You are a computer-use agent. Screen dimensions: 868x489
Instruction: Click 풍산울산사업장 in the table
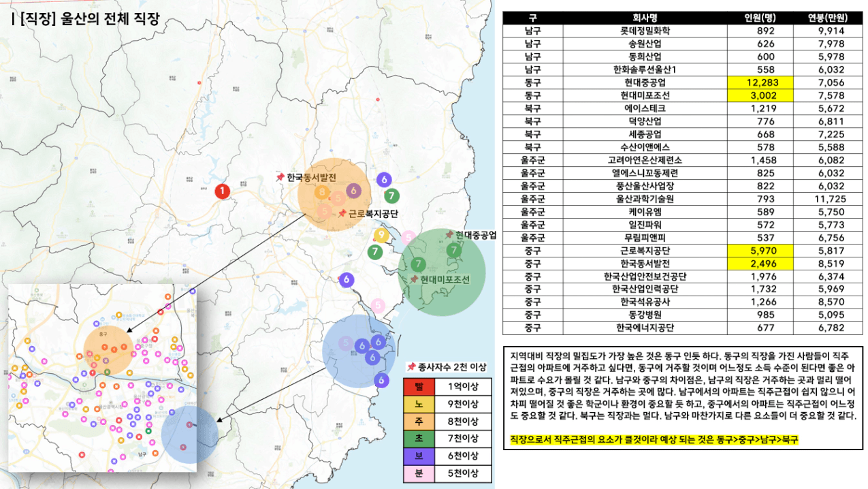pos(645,187)
